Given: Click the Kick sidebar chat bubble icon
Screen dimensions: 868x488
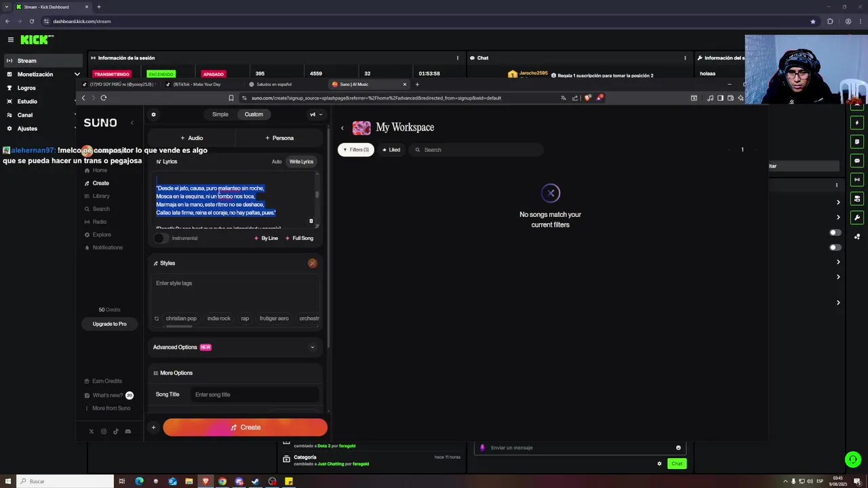Looking at the screenshot, I should click(857, 161).
